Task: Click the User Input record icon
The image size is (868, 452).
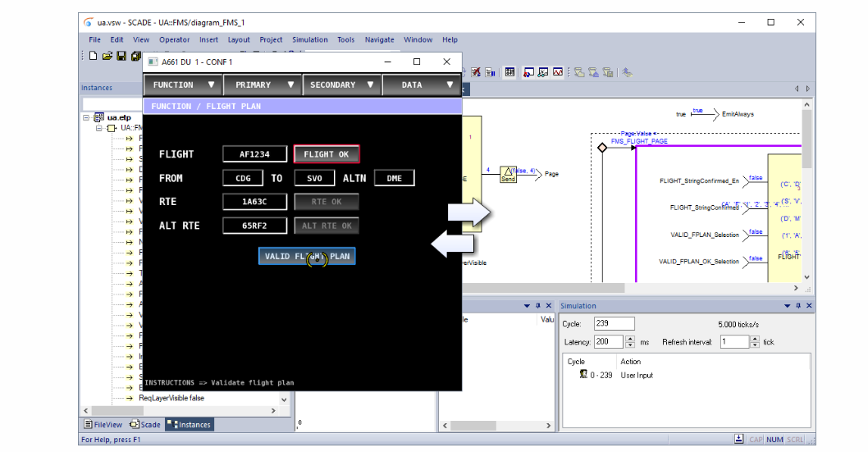Action: (x=583, y=375)
